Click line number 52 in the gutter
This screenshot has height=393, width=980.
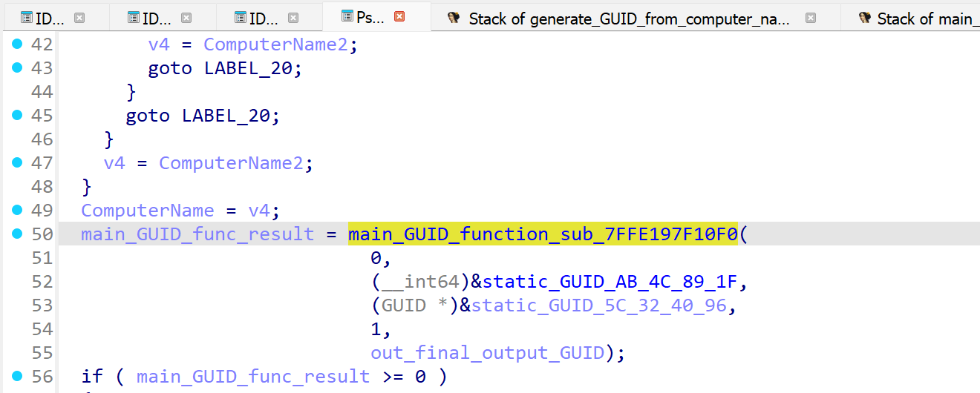coord(42,282)
